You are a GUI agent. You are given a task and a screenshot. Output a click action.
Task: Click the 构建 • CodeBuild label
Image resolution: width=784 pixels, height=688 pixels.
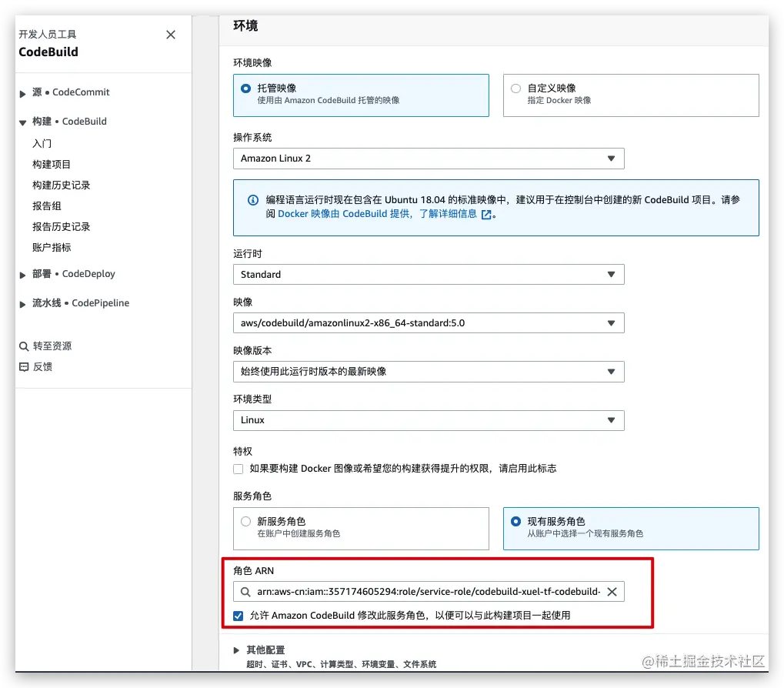pyautogui.click(x=69, y=121)
